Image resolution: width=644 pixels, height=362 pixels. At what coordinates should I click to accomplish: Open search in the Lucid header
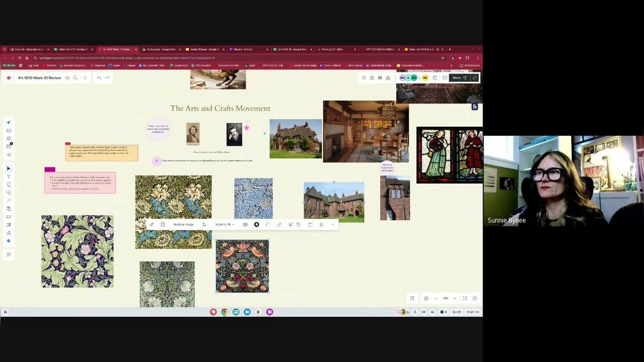point(75,78)
